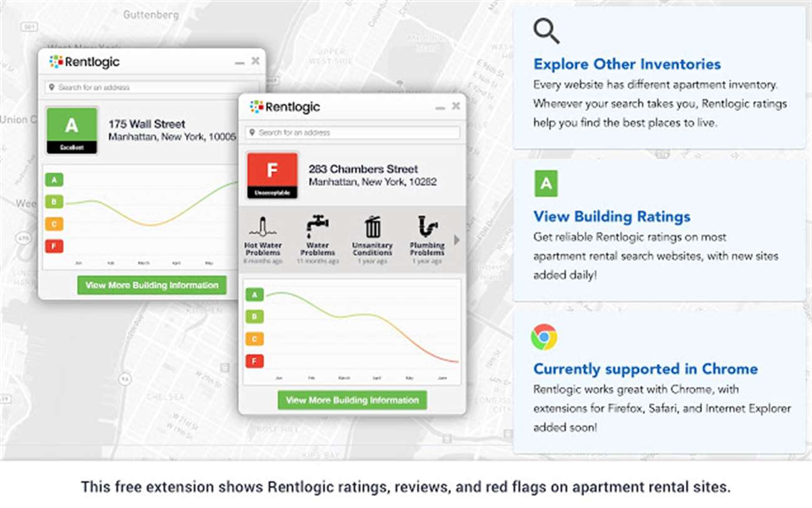This screenshot has height=508, width=812.
Task: Click the search pin icon in the 283 Chambers Street window
Action: (252, 133)
